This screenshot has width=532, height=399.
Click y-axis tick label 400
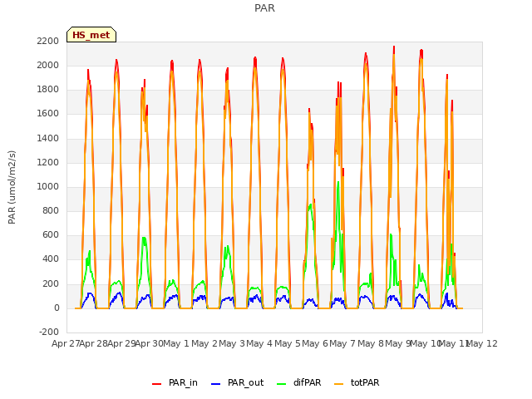tap(51, 259)
